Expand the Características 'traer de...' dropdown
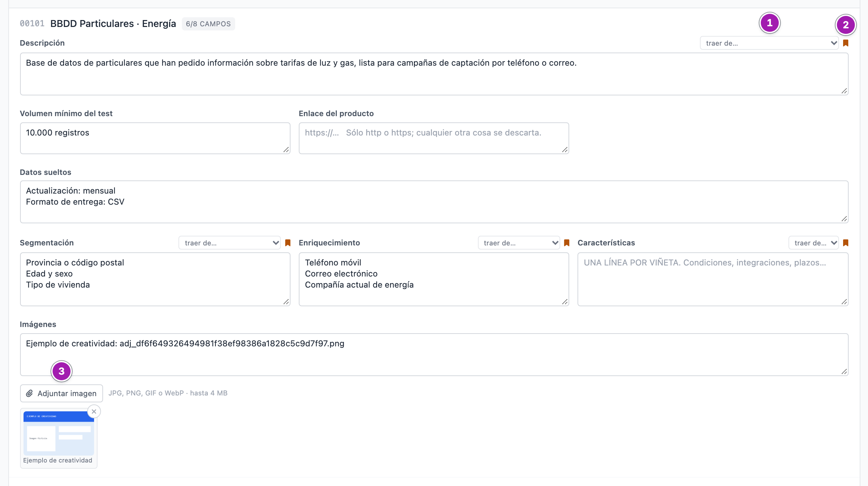The width and height of the screenshot is (868, 486). [813, 243]
